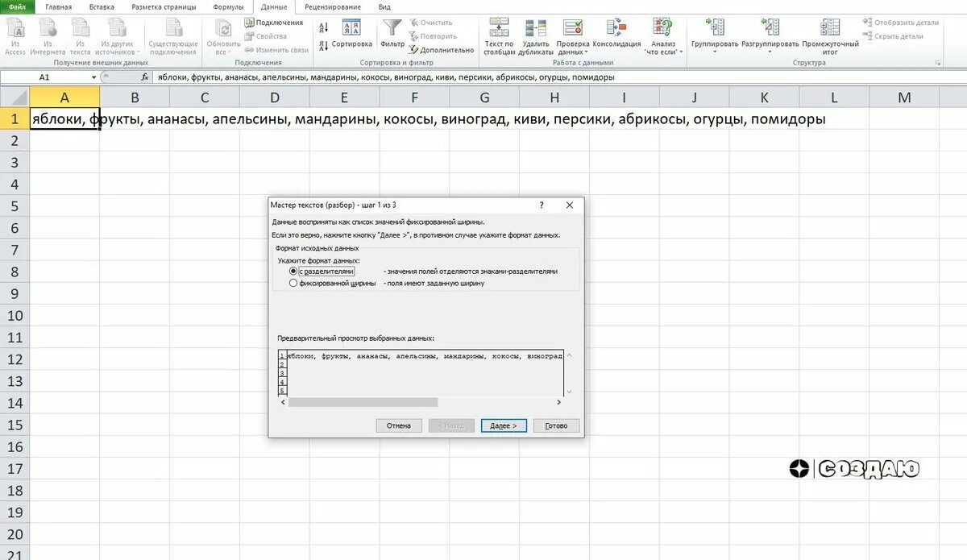The width and height of the screenshot is (967, 560).
Task: Click the Далее > button
Action: [504, 425]
